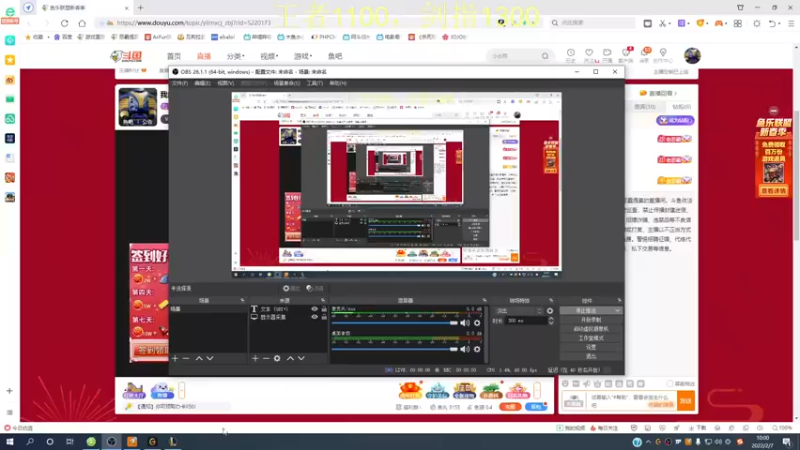Click start virtual camera button in OBS

pos(591,329)
